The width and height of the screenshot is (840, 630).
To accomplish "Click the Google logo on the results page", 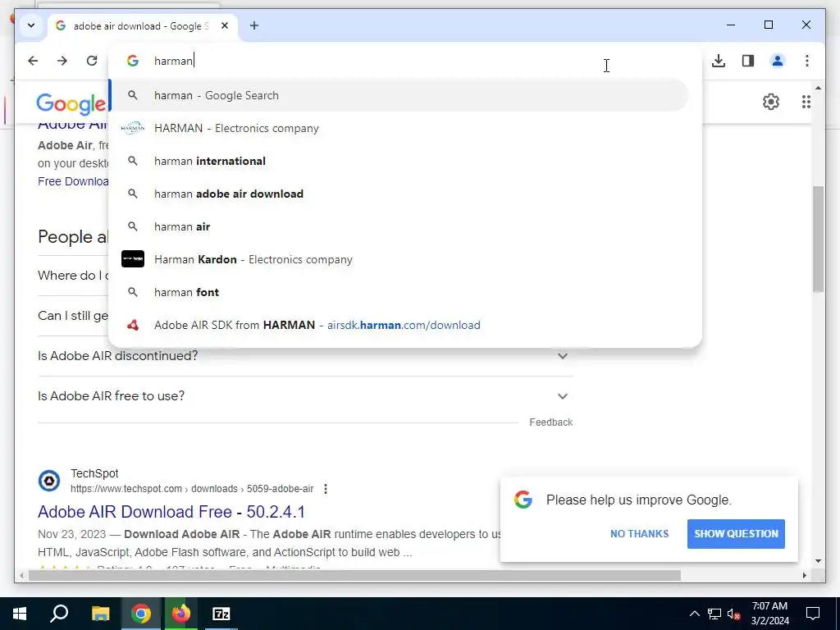I will tap(71, 103).
